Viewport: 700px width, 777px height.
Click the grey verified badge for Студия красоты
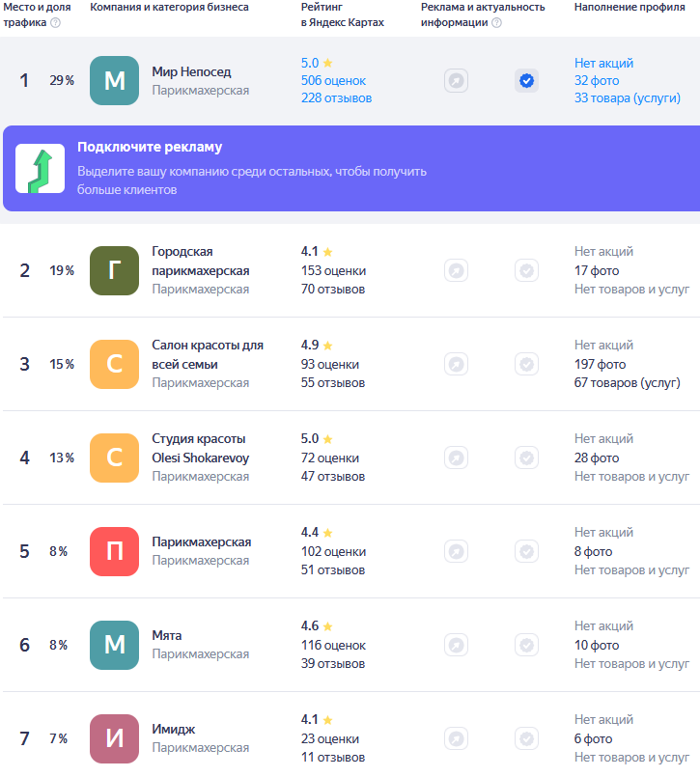(x=526, y=458)
